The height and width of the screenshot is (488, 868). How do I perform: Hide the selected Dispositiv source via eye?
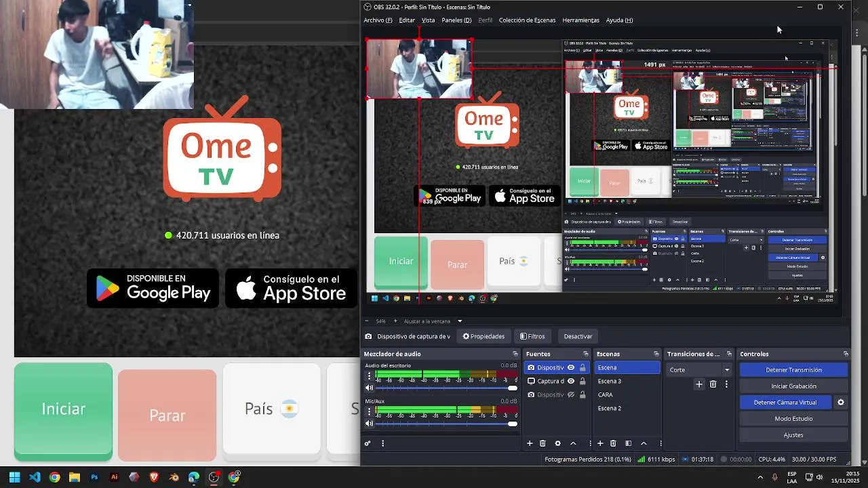point(571,367)
